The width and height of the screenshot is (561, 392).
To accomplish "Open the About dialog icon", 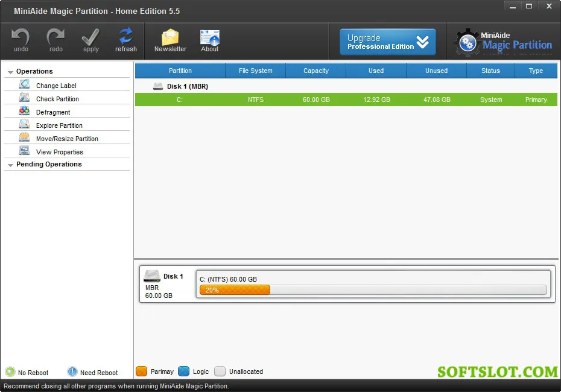I will [210, 37].
